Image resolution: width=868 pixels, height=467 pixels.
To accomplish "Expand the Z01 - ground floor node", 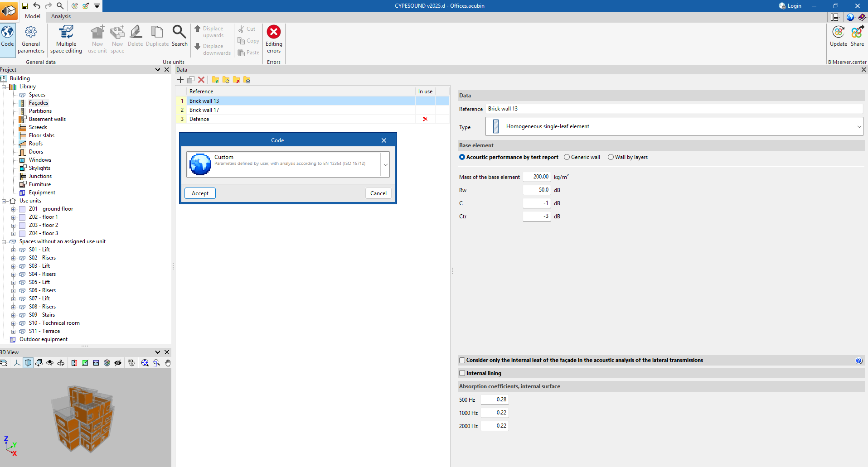I will coord(13,209).
